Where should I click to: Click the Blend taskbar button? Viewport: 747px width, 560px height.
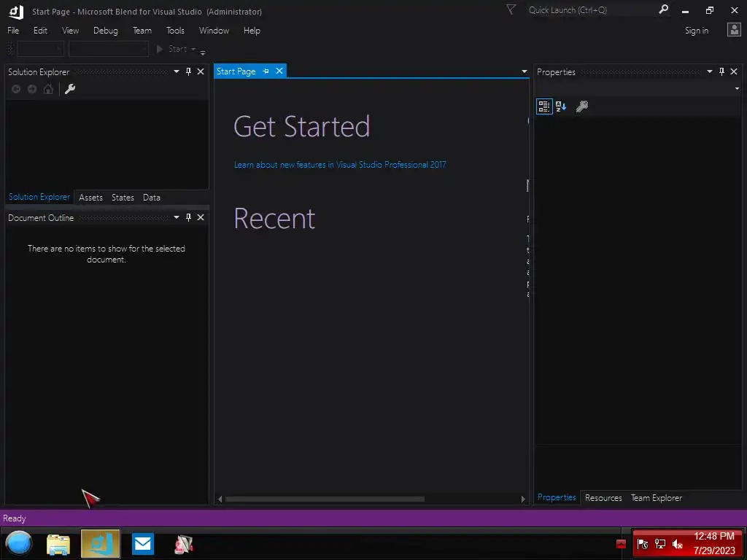(x=100, y=544)
